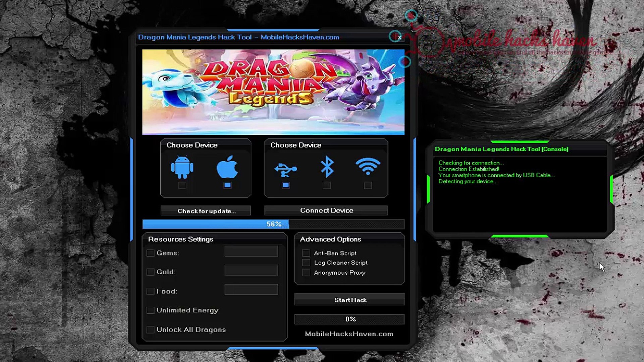This screenshot has width=644, height=362.
Task: Enable Unlock All Dragons option
Action: pyautogui.click(x=151, y=330)
